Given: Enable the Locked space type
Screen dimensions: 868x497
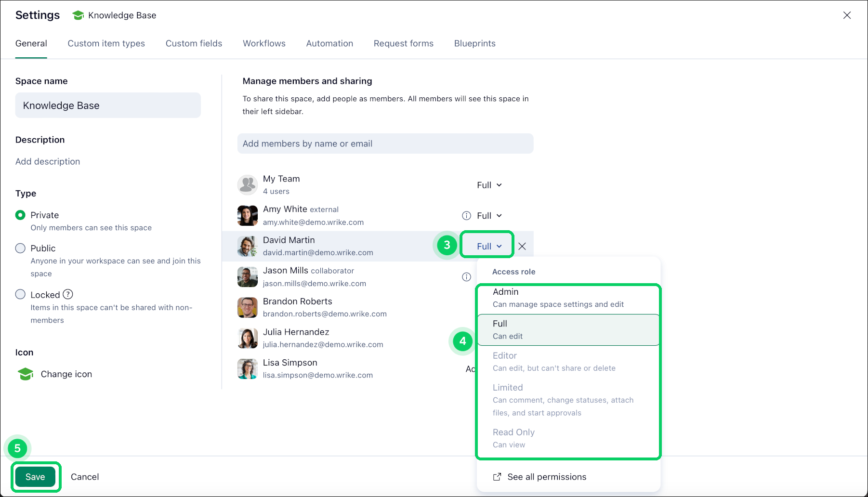Looking at the screenshot, I should [20, 294].
